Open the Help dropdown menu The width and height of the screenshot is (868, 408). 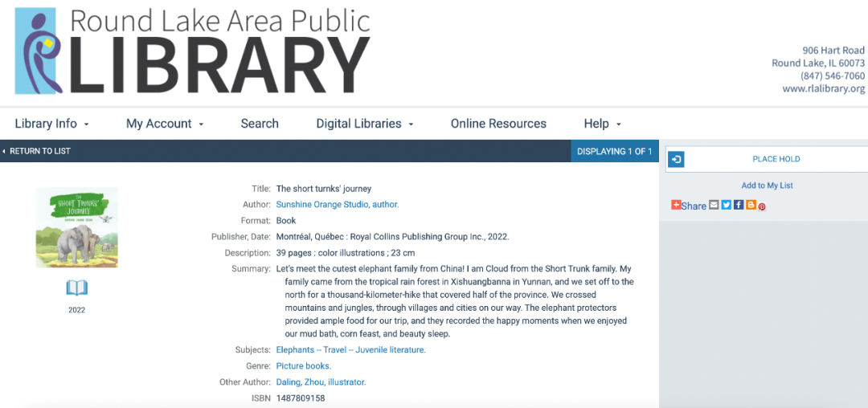pos(602,124)
